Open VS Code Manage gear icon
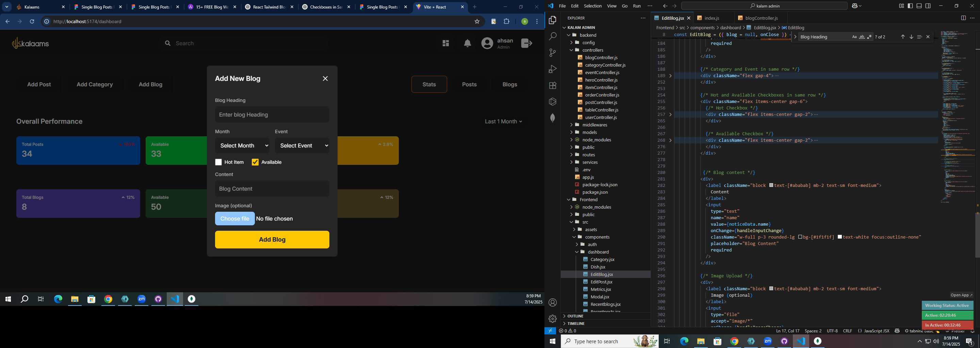 point(553,319)
